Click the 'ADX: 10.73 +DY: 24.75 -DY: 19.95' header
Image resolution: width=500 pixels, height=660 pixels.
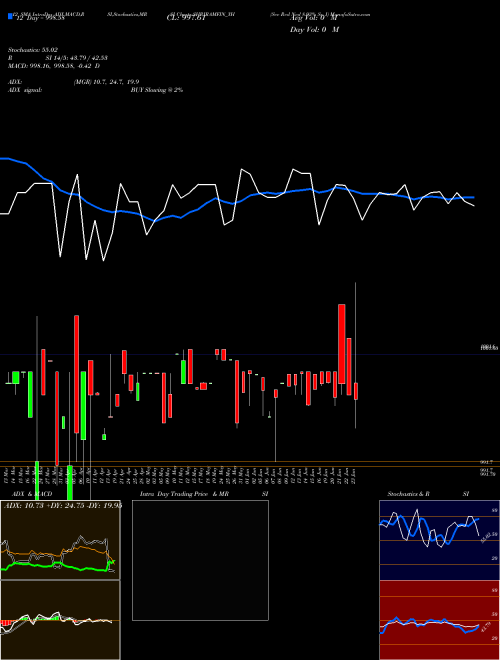63,506
